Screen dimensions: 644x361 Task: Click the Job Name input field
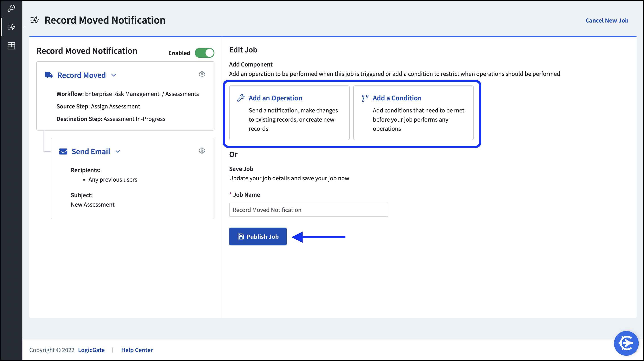[309, 210]
